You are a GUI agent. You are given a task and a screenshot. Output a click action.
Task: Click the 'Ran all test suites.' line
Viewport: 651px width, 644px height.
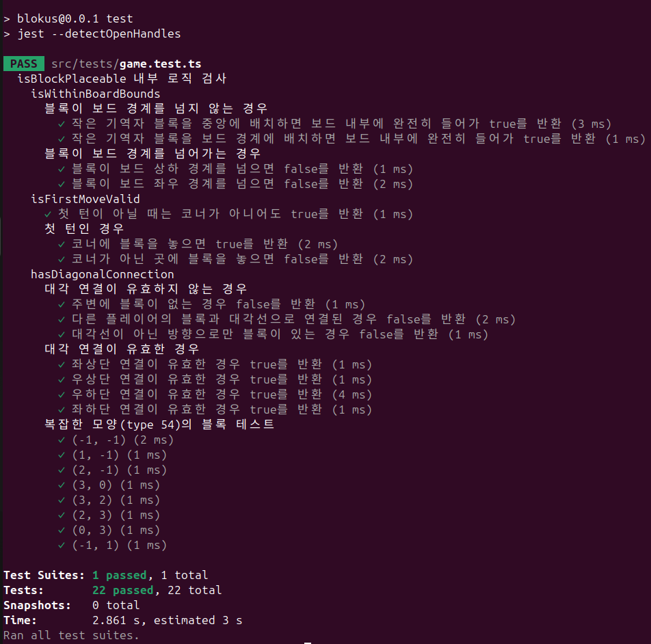coord(71,635)
